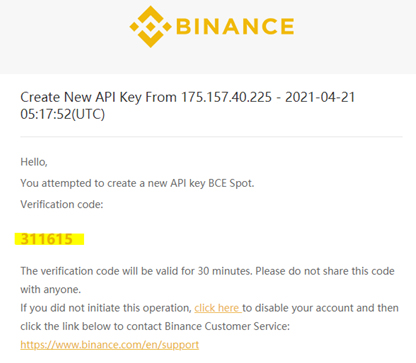Click the yellow highlight behind the code
The image size is (416, 363).
tap(49, 239)
